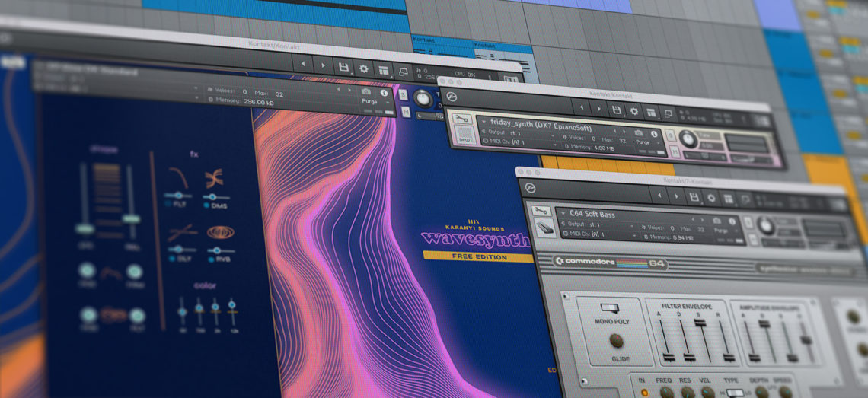Expand the C64 Soft Bass instrument name arrow

[563, 214]
